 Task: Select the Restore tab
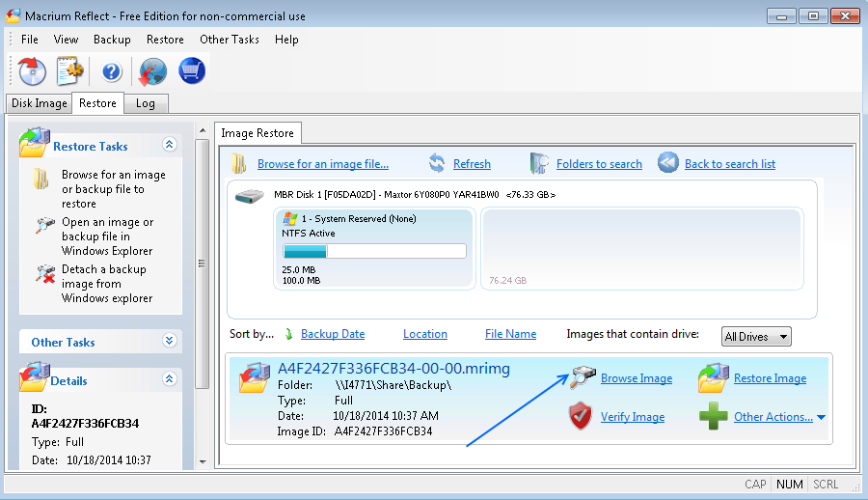click(97, 103)
